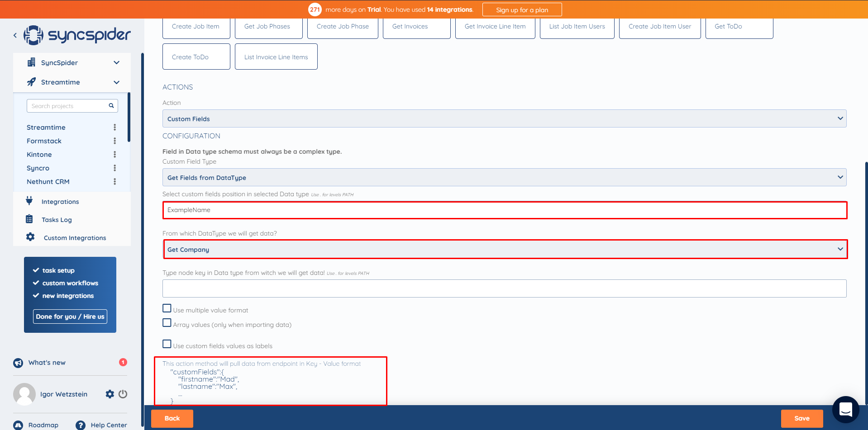Open the Action dropdown showing Custom Fields
This screenshot has width=868, height=430.
[504, 118]
